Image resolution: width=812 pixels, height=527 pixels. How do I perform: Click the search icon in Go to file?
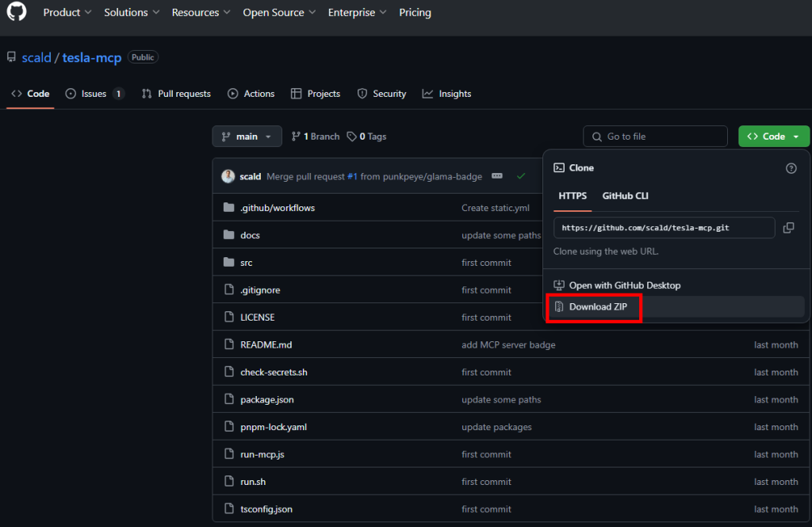597,137
